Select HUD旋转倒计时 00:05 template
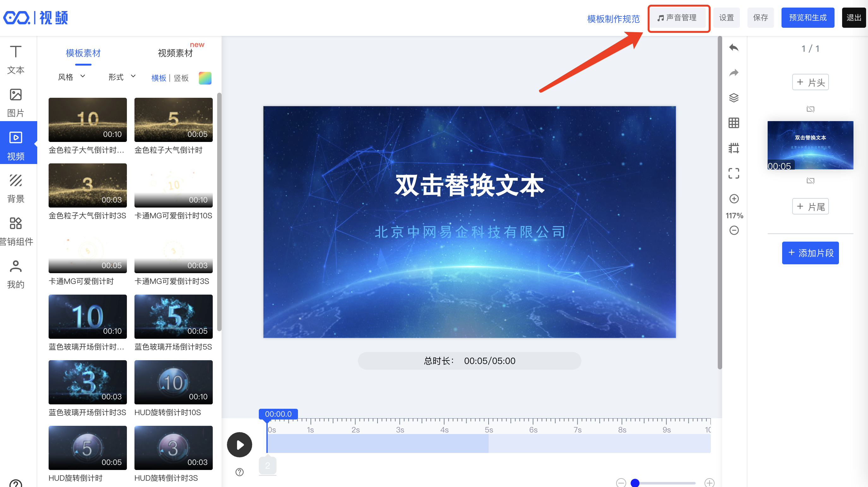868x487 pixels. 88,448
